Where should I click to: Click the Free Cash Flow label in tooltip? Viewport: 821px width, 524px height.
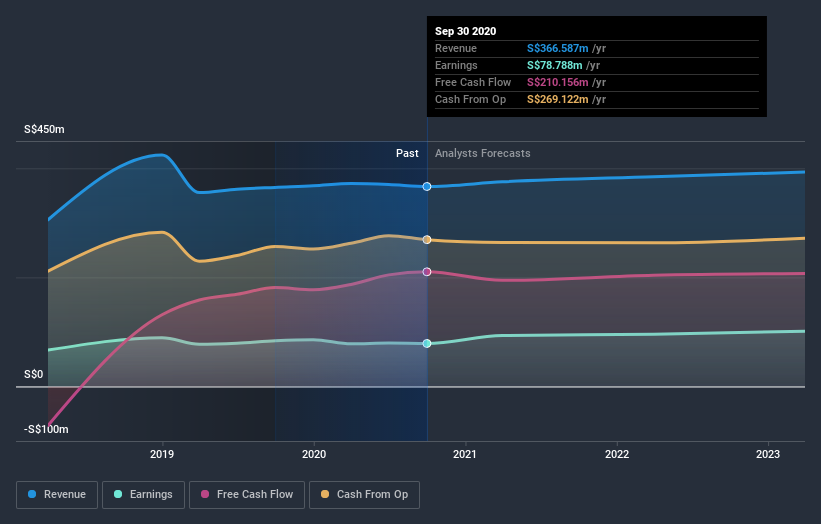(x=473, y=82)
